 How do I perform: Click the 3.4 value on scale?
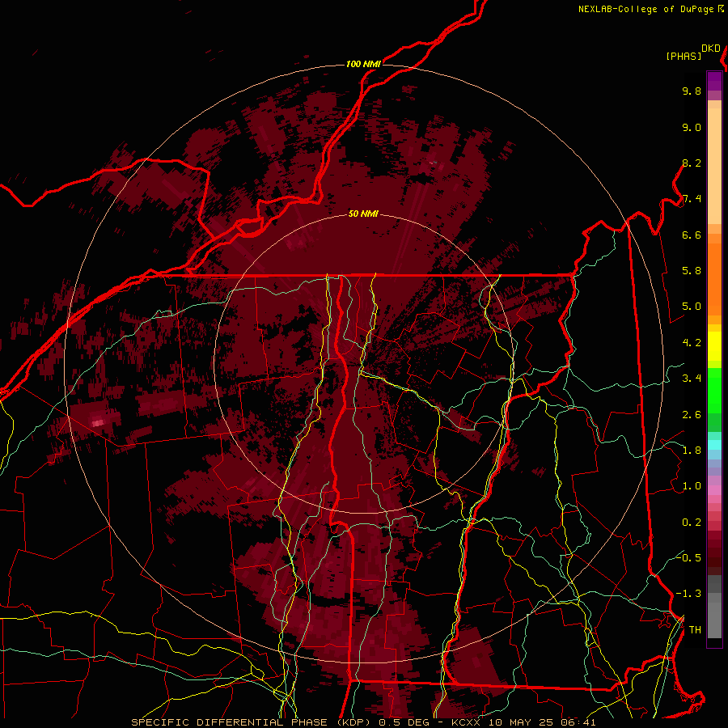coord(692,379)
